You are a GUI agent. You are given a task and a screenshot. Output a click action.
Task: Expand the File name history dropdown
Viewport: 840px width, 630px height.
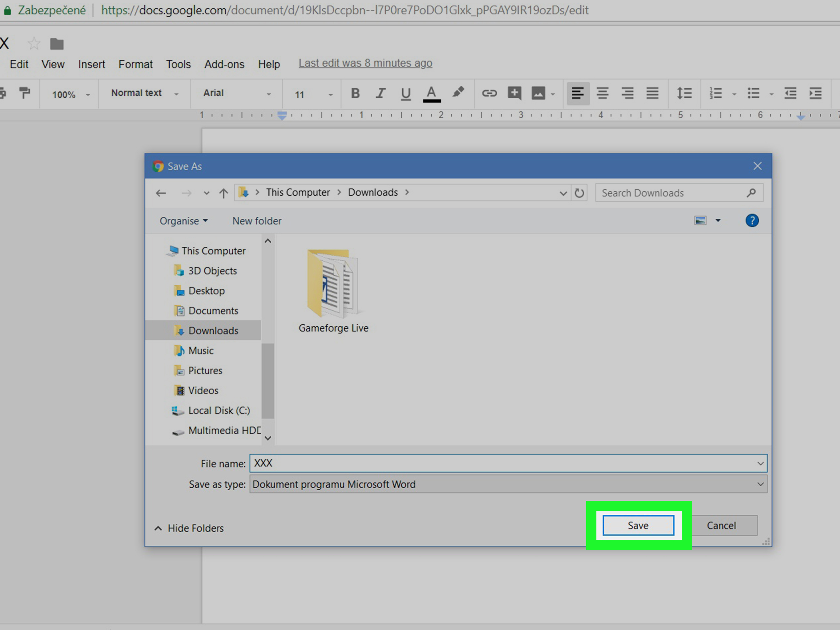click(x=760, y=463)
